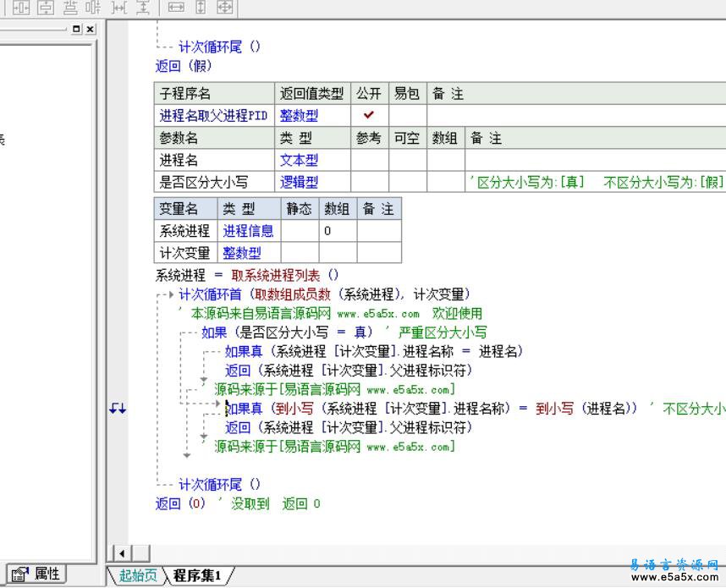The width and height of the screenshot is (726, 588).
Task: Select the 逻辑型 type for 是否区分大小写
Action: coord(299,182)
